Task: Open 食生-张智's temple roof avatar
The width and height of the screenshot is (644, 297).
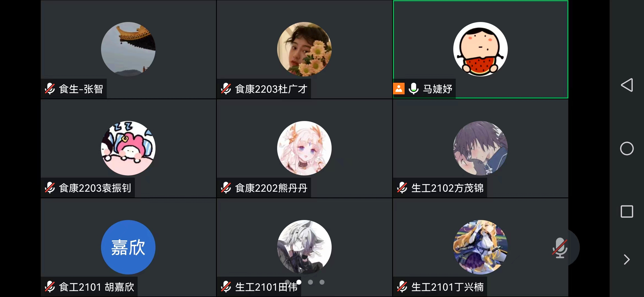Action: [x=128, y=49]
